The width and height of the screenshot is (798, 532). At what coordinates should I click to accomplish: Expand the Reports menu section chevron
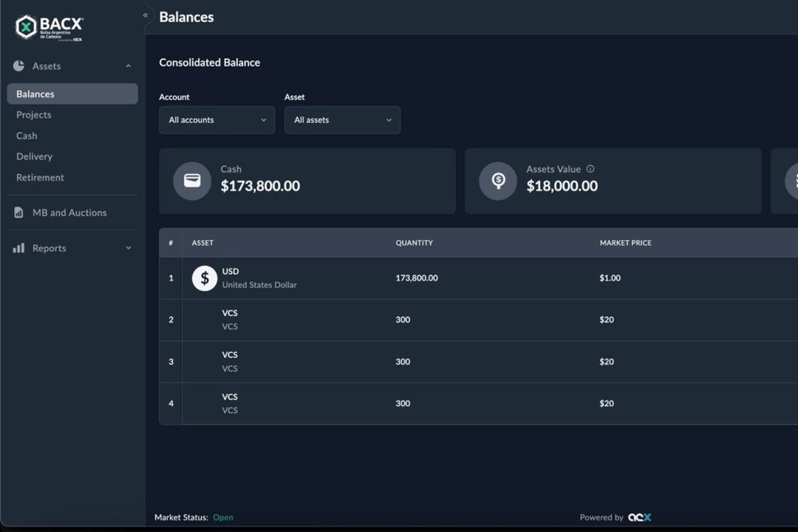(129, 248)
